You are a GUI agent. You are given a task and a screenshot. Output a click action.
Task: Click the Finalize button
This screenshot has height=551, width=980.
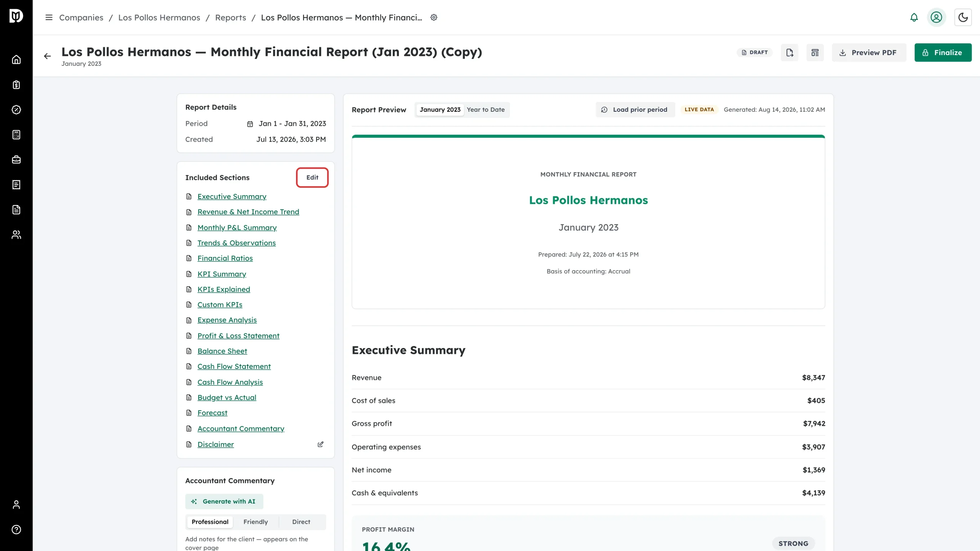pyautogui.click(x=943, y=52)
